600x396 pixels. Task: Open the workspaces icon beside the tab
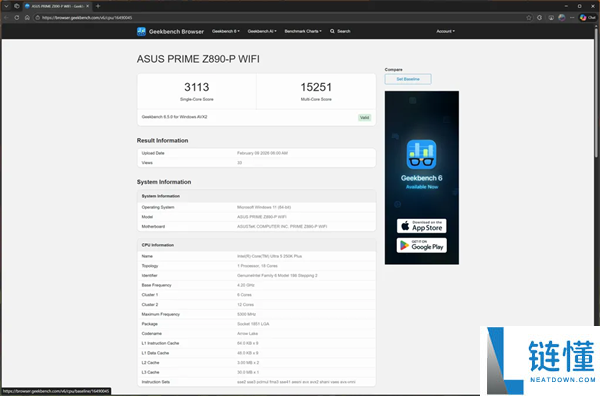[x=16, y=6]
